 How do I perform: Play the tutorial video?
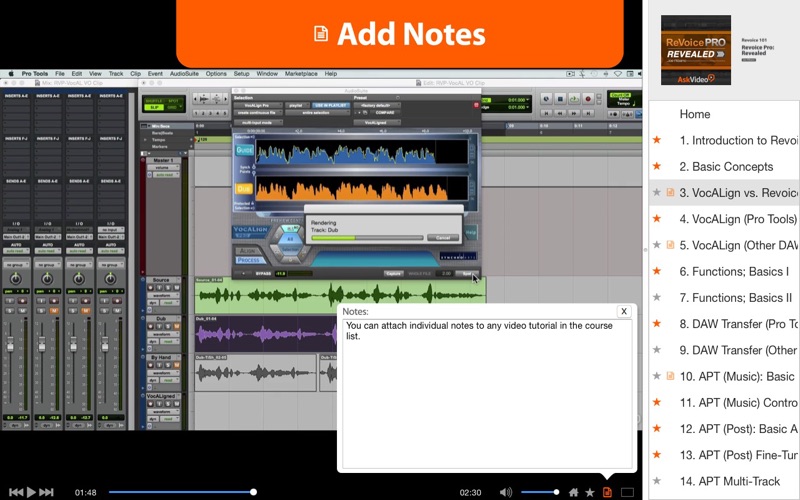click(31, 492)
